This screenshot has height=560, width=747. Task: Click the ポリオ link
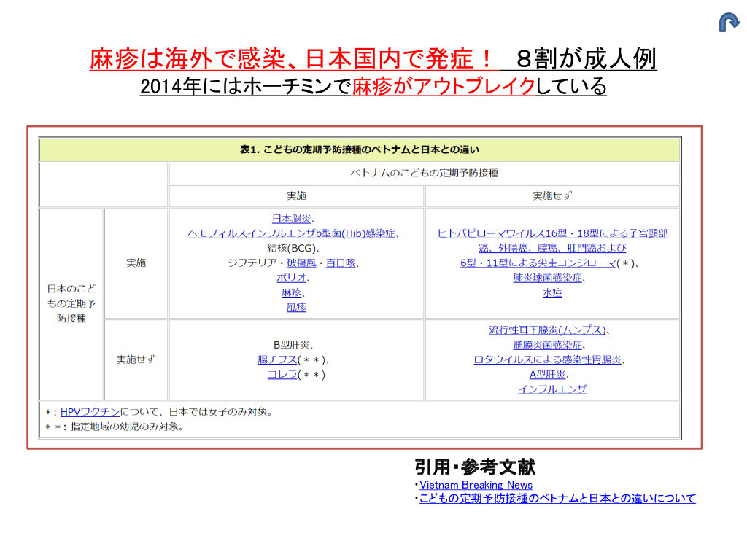point(292,278)
